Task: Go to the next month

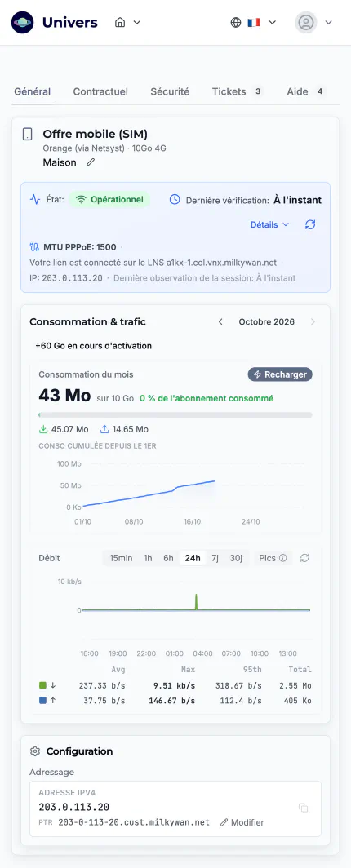Action: click(x=313, y=321)
